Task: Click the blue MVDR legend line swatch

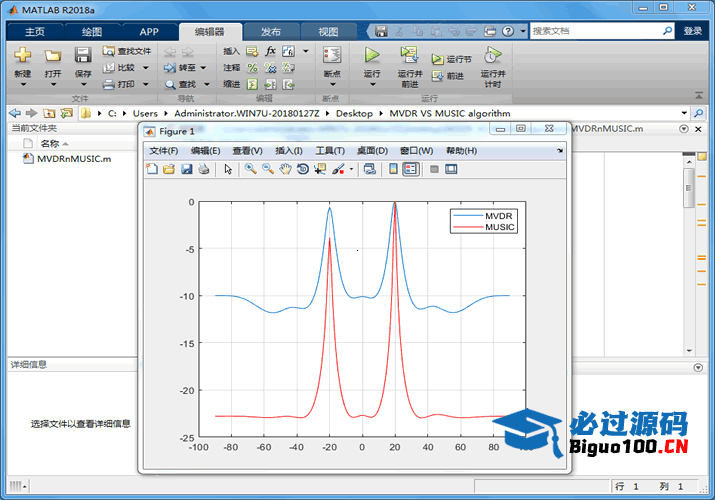Action: pyautogui.click(x=468, y=216)
